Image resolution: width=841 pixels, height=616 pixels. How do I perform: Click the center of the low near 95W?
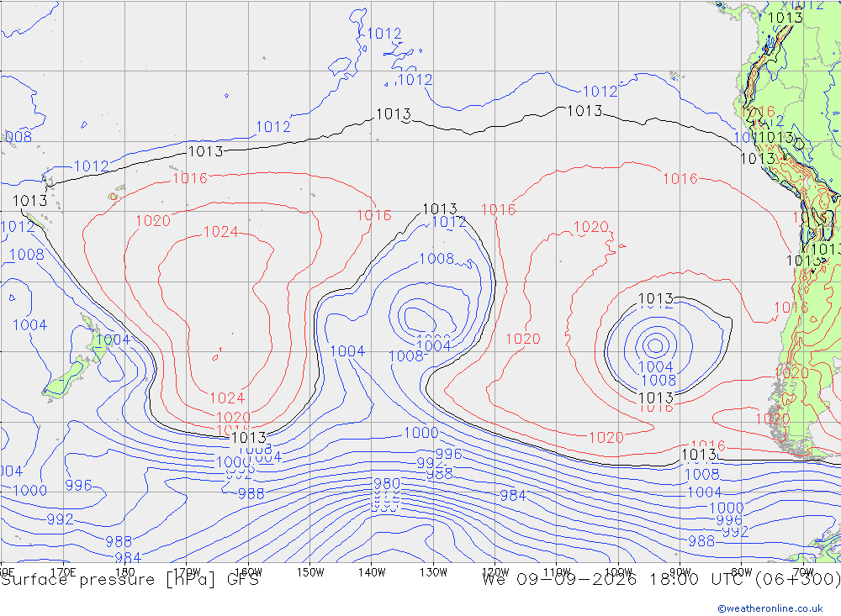click(x=655, y=345)
